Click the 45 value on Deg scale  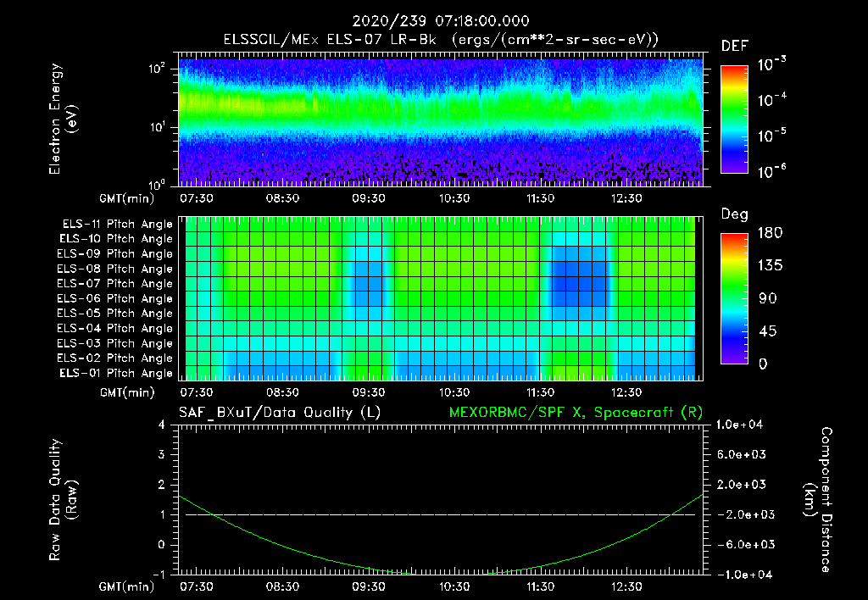click(767, 331)
